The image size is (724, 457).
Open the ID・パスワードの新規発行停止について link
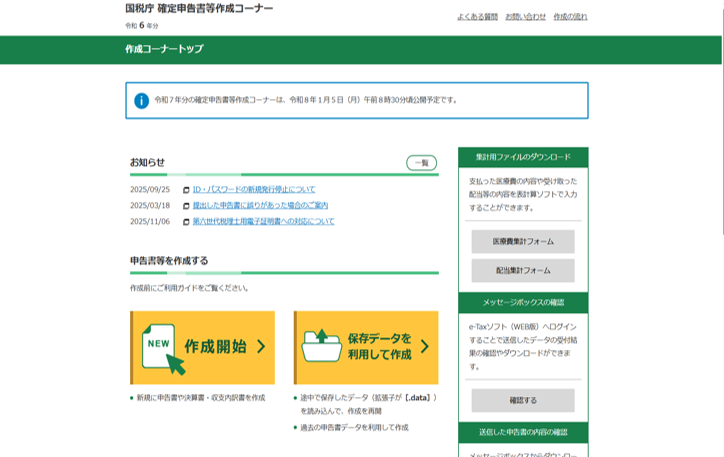[x=253, y=189]
